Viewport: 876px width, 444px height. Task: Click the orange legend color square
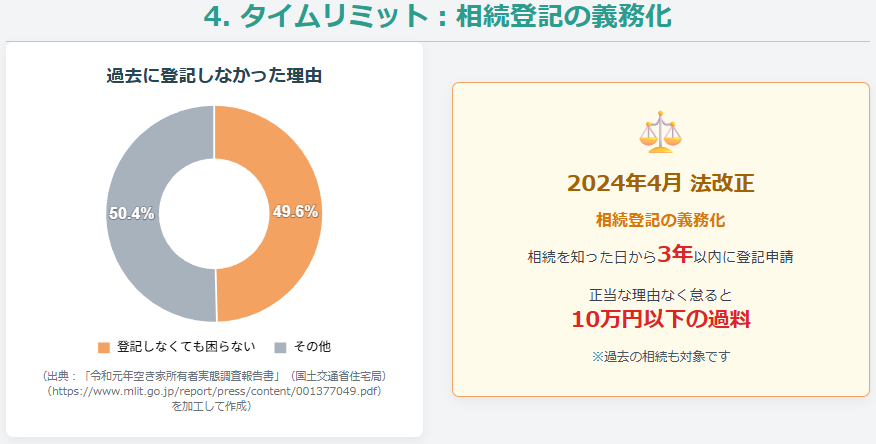point(104,347)
